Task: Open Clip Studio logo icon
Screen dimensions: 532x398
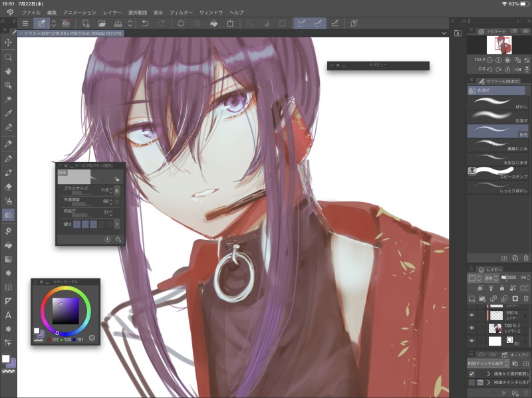Action: (x=9, y=13)
